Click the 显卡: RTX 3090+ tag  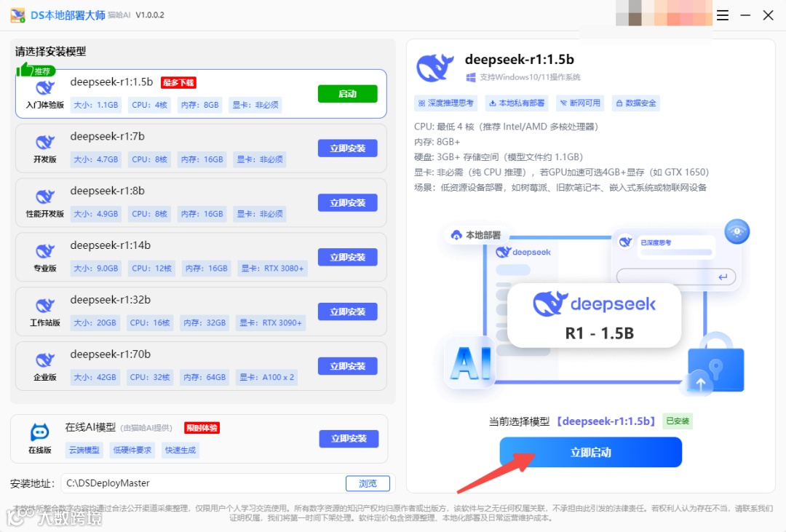pyautogui.click(x=271, y=322)
